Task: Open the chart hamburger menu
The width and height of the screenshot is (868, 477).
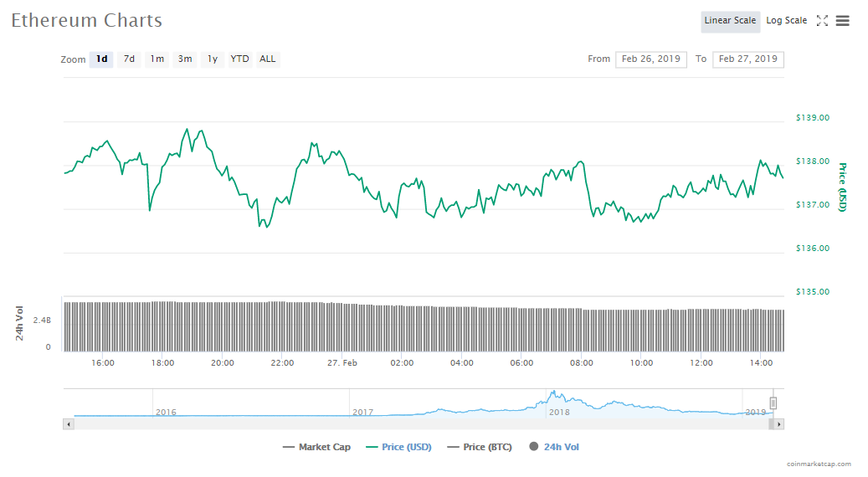Action: coord(842,21)
